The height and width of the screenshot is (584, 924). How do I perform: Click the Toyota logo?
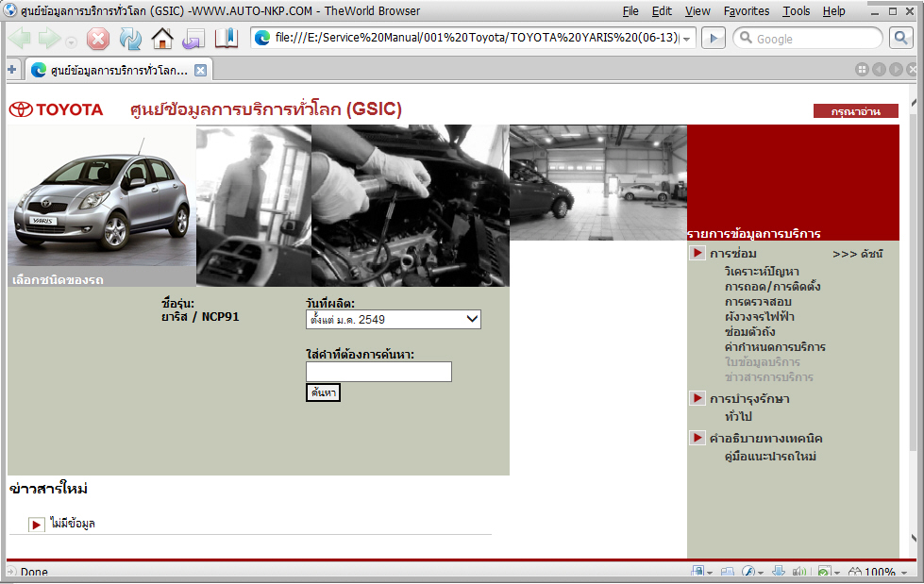click(56, 109)
